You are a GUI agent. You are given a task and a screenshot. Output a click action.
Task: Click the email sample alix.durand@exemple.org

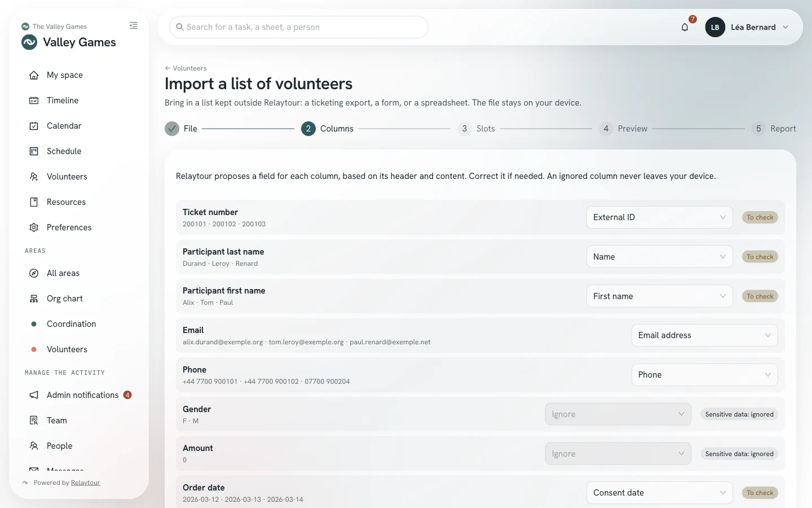tap(223, 342)
